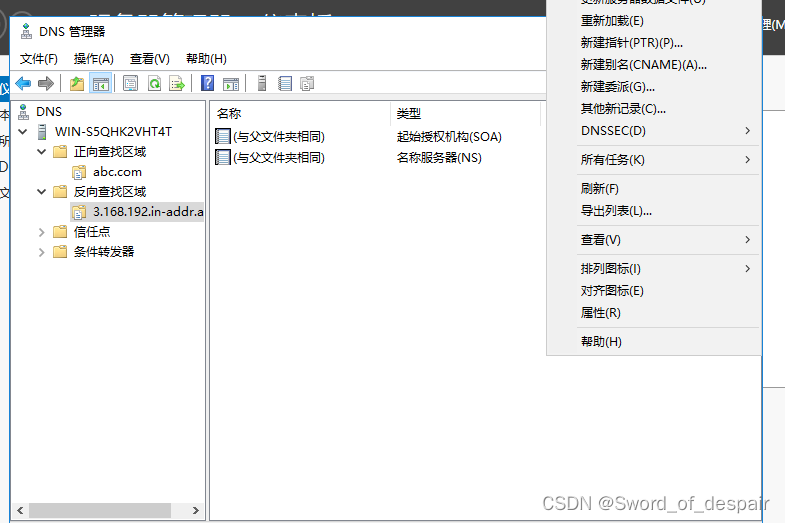Viewport: 785px width, 523px height.
Task: Click the Export list toolbar icon
Action: [x=177, y=84]
